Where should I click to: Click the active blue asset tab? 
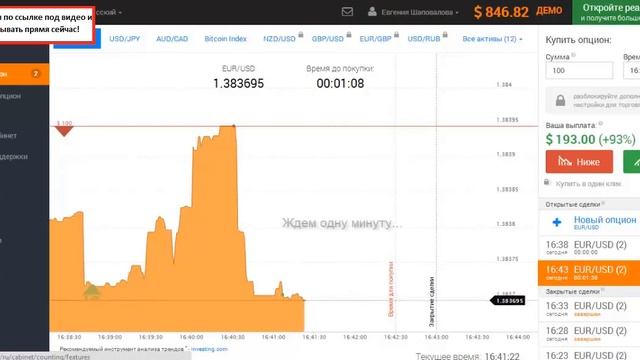tap(78, 39)
